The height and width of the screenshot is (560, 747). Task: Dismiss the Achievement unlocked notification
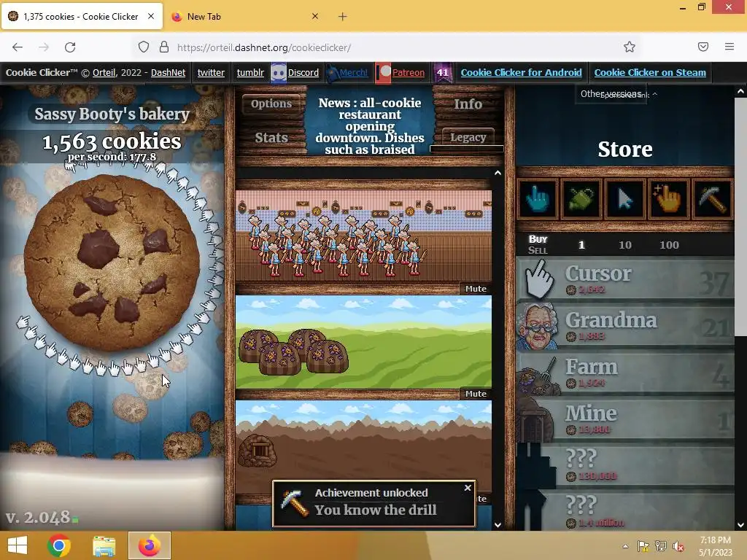click(468, 488)
